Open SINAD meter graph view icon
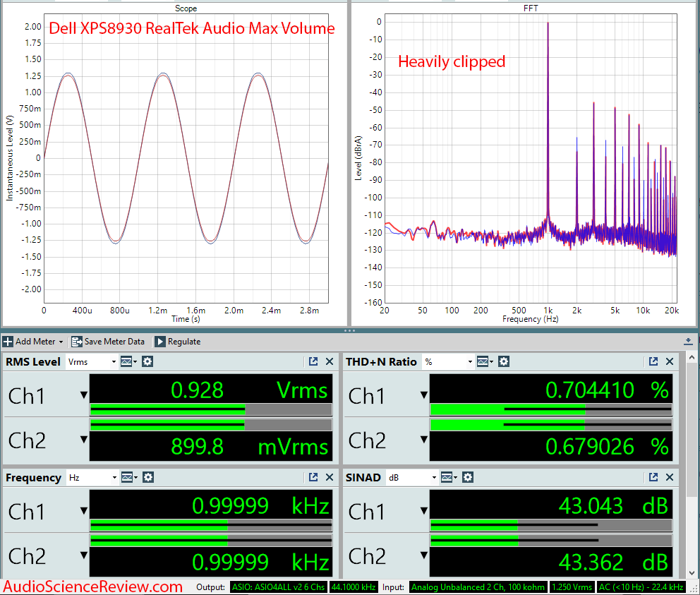 pyautogui.click(x=448, y=478)
